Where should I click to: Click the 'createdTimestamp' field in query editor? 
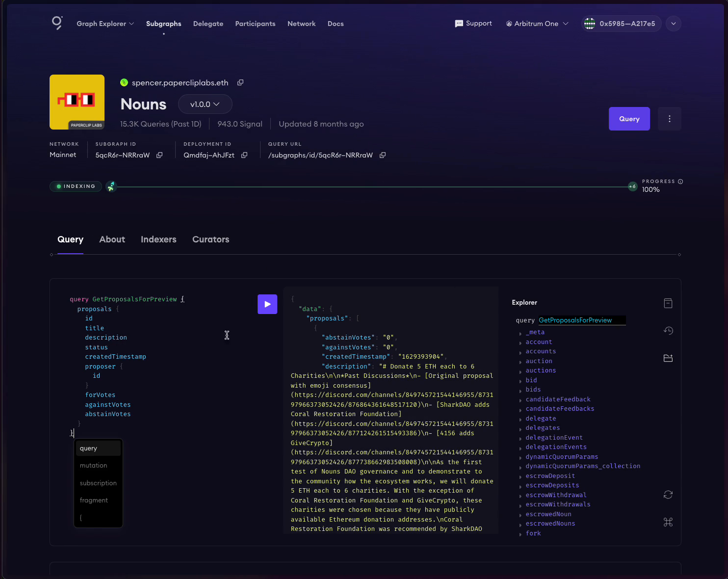coord(115,357)
